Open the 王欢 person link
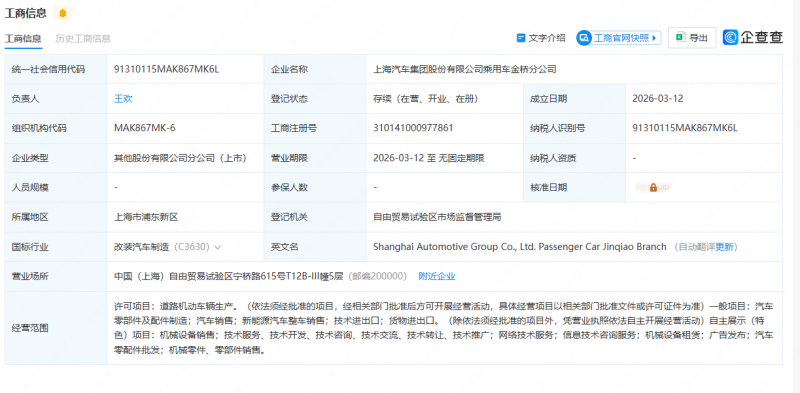Image resolution: width=800 pixels, height=393 pixels. 123,99
